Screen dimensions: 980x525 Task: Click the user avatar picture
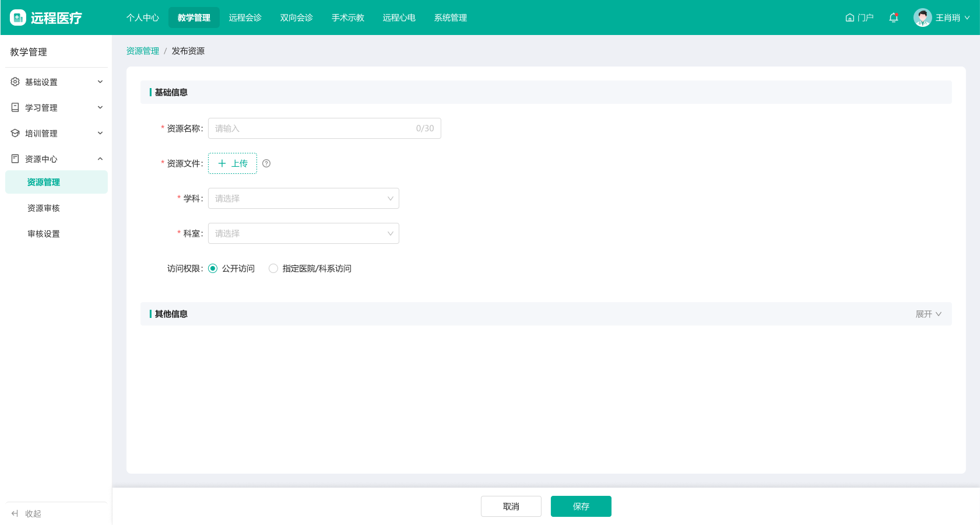pyautogui.click(x=922, y=17)
